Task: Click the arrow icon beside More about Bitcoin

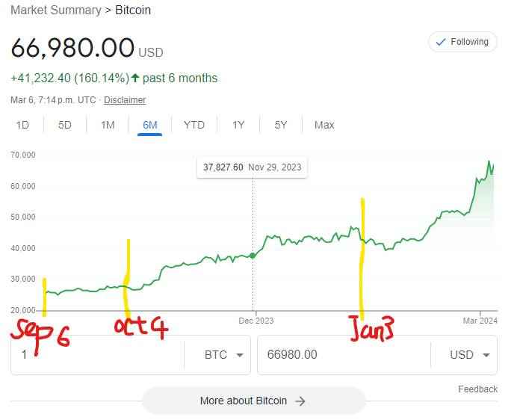Action: pyautogui.click(x=300, y=401)
